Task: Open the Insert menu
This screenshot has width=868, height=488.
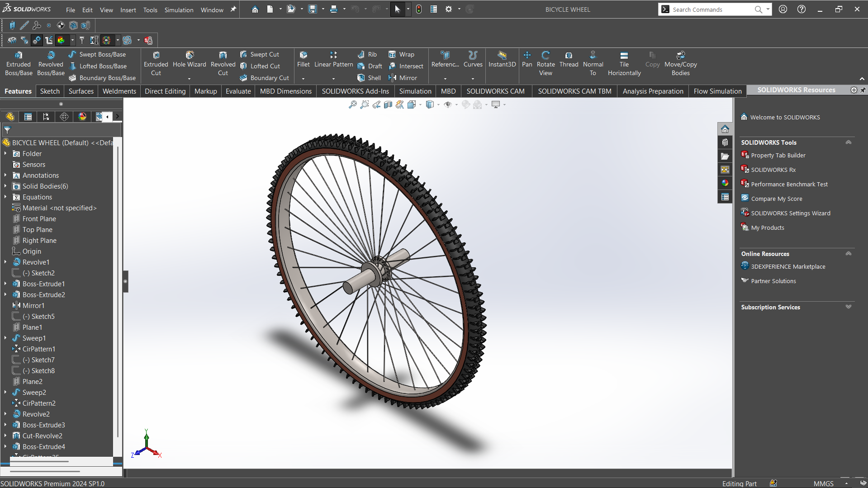Action: (128, 10)
